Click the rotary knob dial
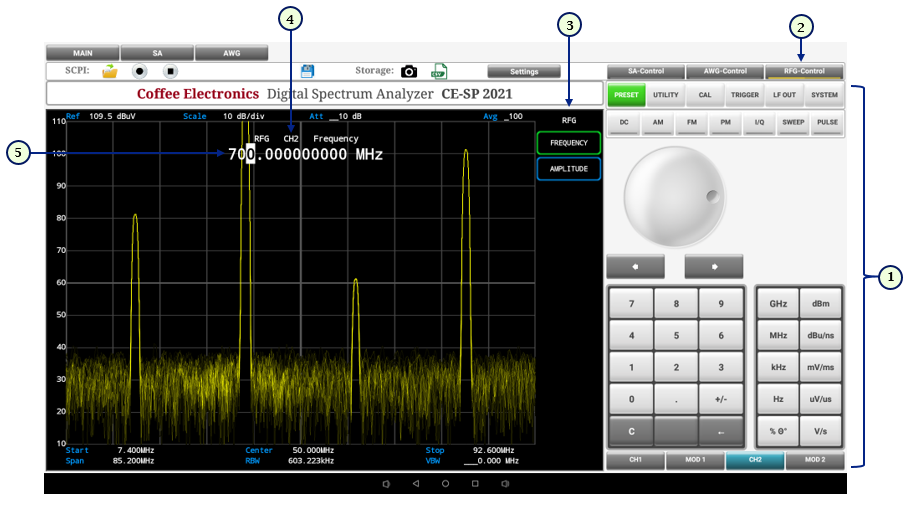912x508 pixels. [x=673, y=197]
